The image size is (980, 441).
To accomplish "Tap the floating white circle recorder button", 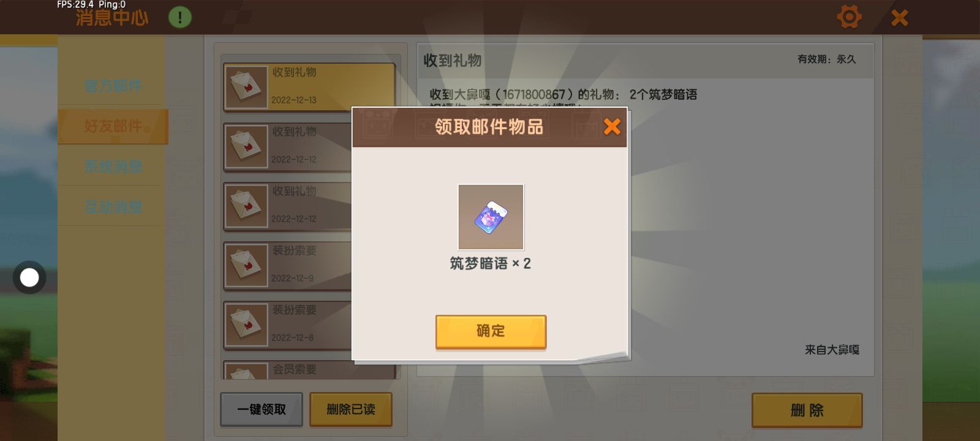I will (29, 277).
